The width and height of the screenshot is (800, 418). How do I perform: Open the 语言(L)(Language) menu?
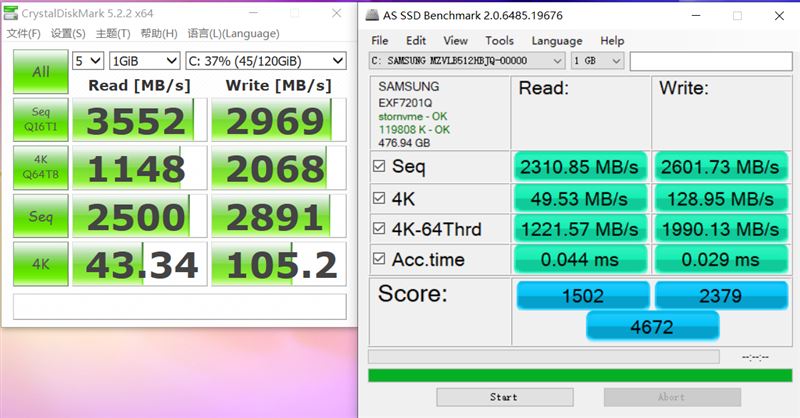point(233,34)
